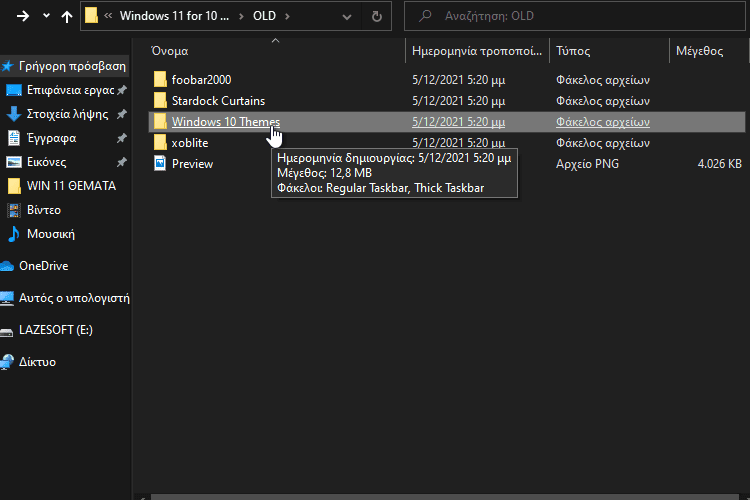
Task: Select 'Windows 11 for 10 ...' breadcrumb
Action: [174, 16]
